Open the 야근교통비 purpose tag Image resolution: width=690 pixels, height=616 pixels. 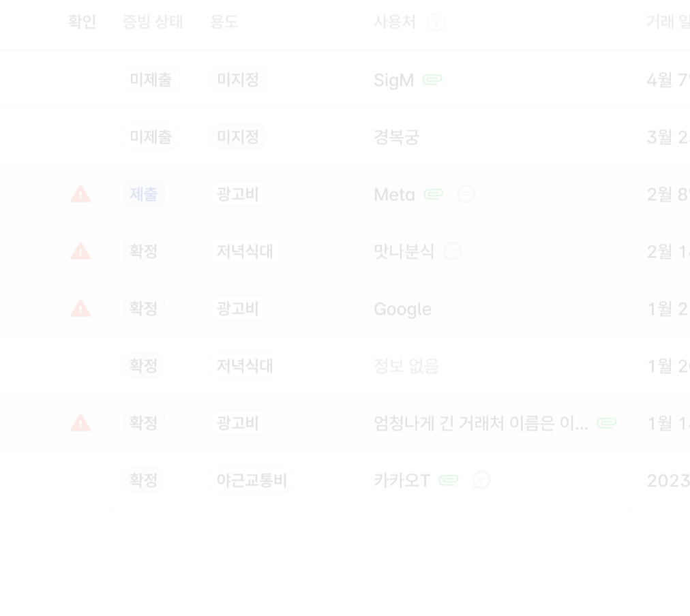[x=252, y=480]
